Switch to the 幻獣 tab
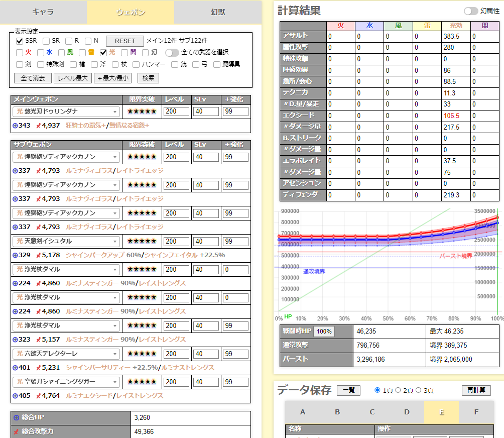The height and width of the screenshot is (438, 504). (x=217, y=12)
